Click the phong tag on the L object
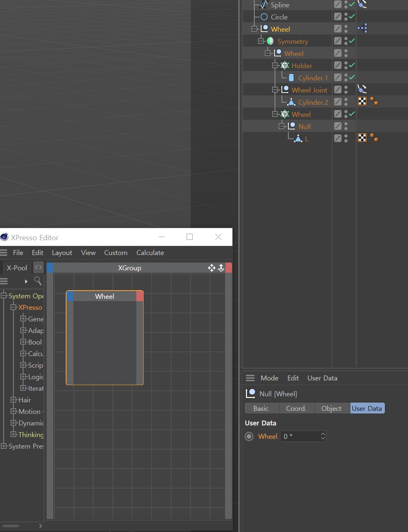The image size is (408, 532). click(374, 138)
